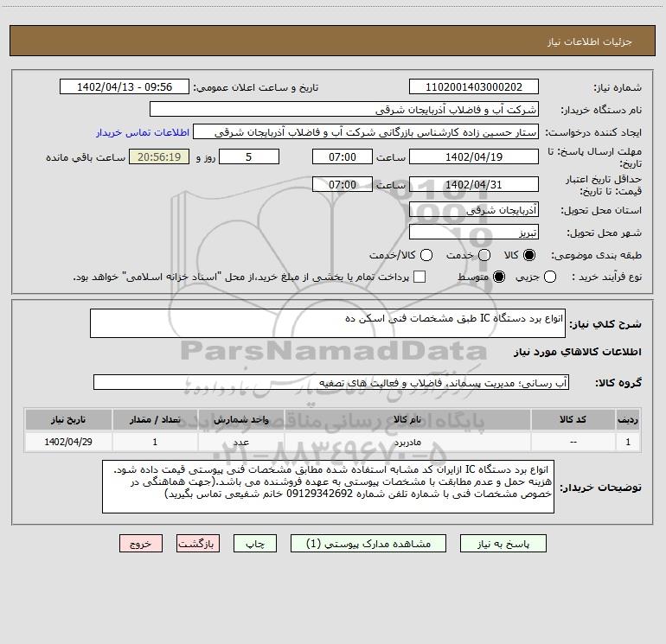666x644 pixels.
Task: Click the کد کالا column header
Action: [573, 419]
